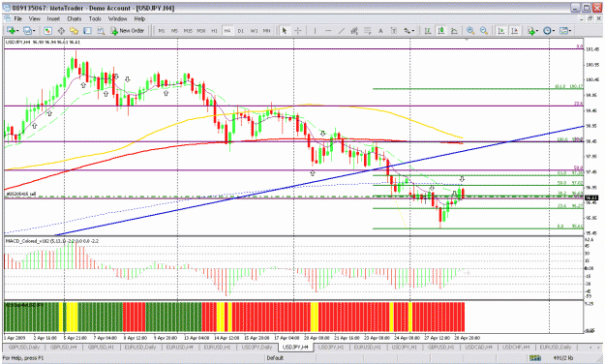Switch chart to H1 timeframe
Screen dimensions: 605x364
coord(214,31)
